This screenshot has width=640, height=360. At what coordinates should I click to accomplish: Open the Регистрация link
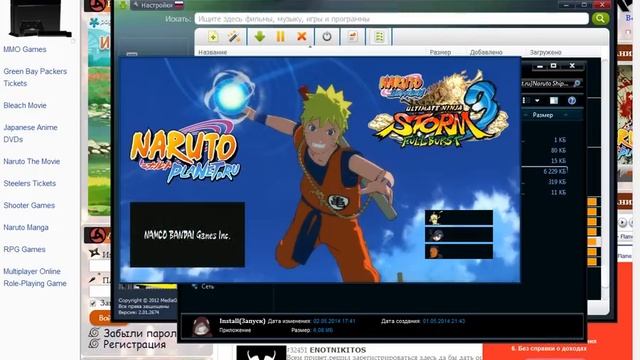pos(134,345)
